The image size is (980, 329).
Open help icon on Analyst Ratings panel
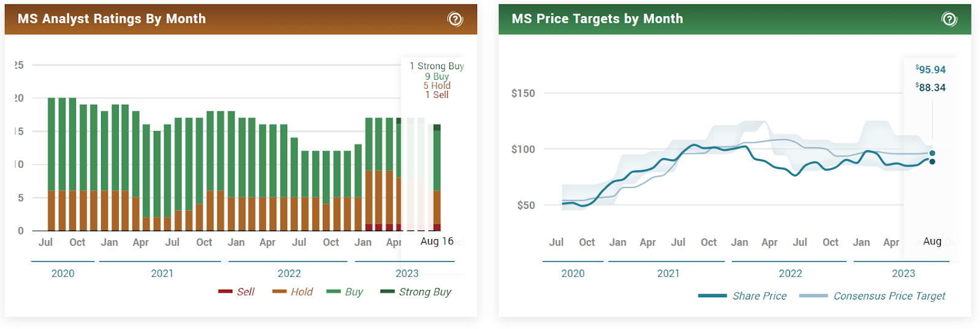tap(455, 19)
